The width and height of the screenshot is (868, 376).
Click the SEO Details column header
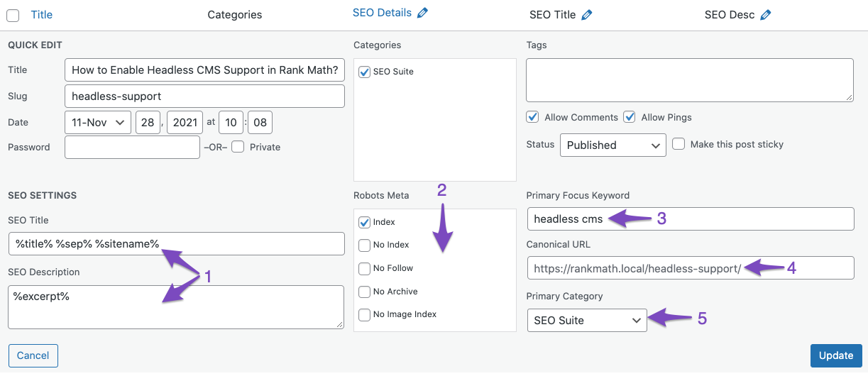(x=382, y=13)
